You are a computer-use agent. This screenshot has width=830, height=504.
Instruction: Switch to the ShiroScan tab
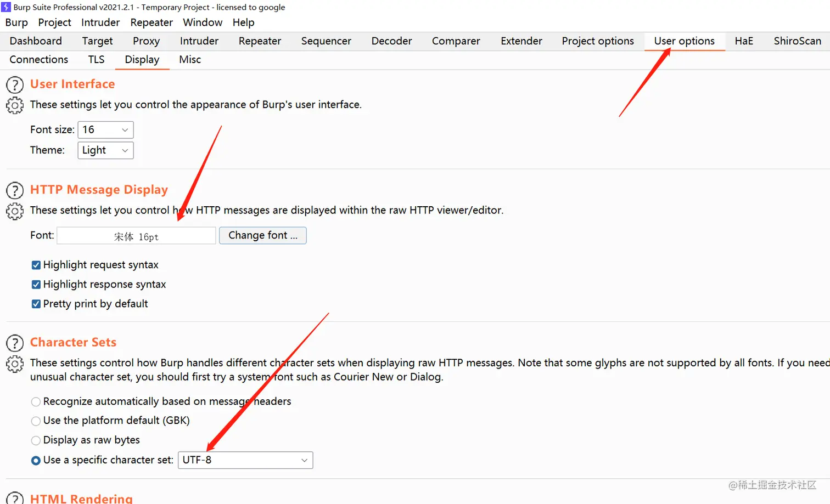[797, 41]
